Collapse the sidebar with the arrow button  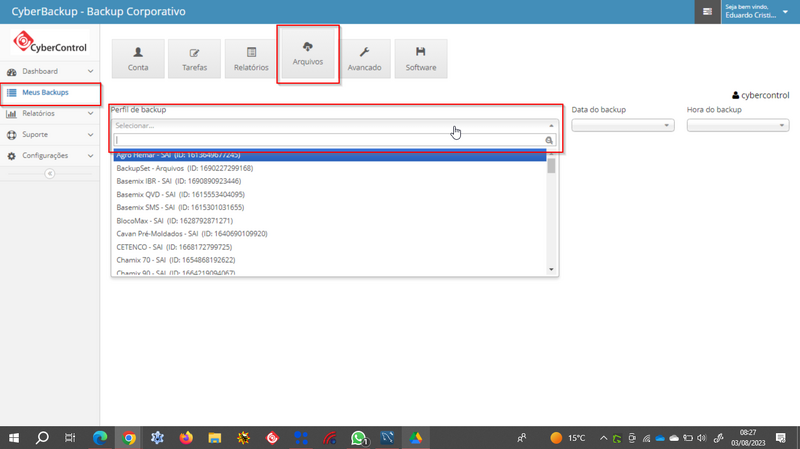[x=50, y=174]
